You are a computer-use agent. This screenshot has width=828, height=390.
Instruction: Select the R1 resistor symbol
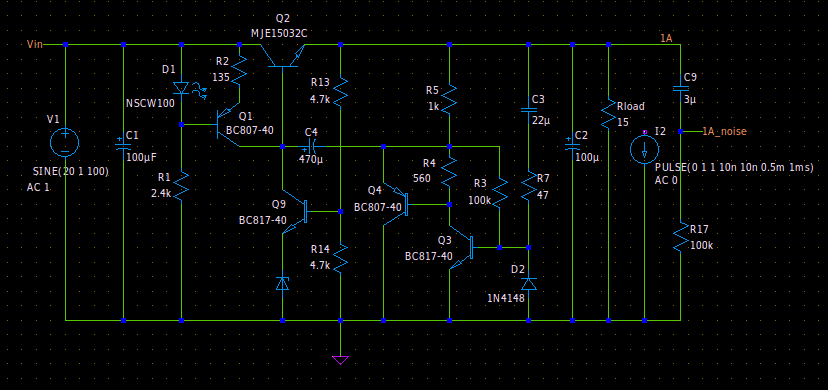point(181,186)
